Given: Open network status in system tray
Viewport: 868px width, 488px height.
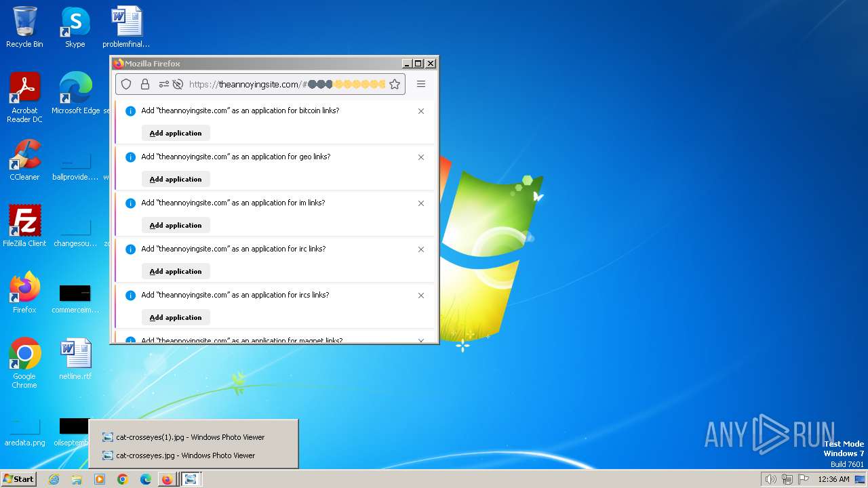Looking at the screenshot, I should pyautogui.click(x=787, y=479).
